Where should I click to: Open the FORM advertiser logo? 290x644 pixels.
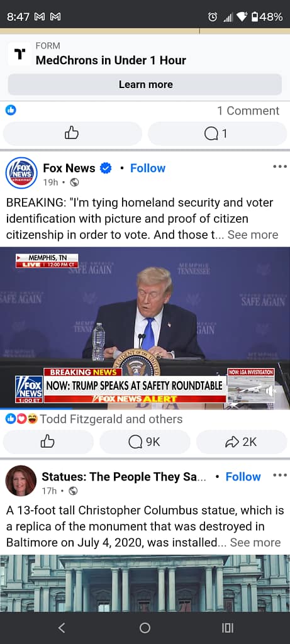click(x=19, y=54)
